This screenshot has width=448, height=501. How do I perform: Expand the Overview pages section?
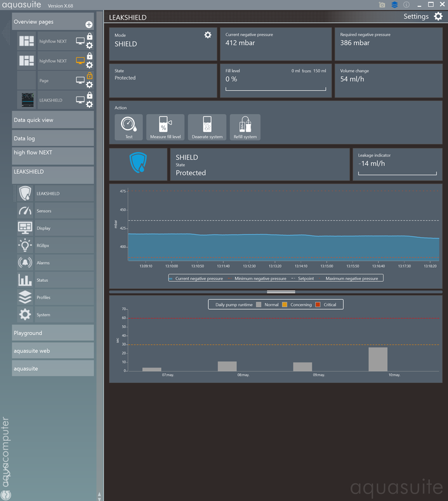click(x=53, y=22)
